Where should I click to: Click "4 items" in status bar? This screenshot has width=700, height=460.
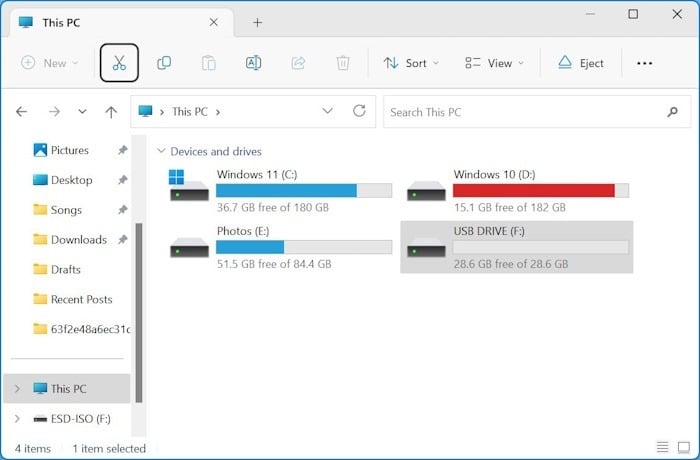[x=33, y=448]
